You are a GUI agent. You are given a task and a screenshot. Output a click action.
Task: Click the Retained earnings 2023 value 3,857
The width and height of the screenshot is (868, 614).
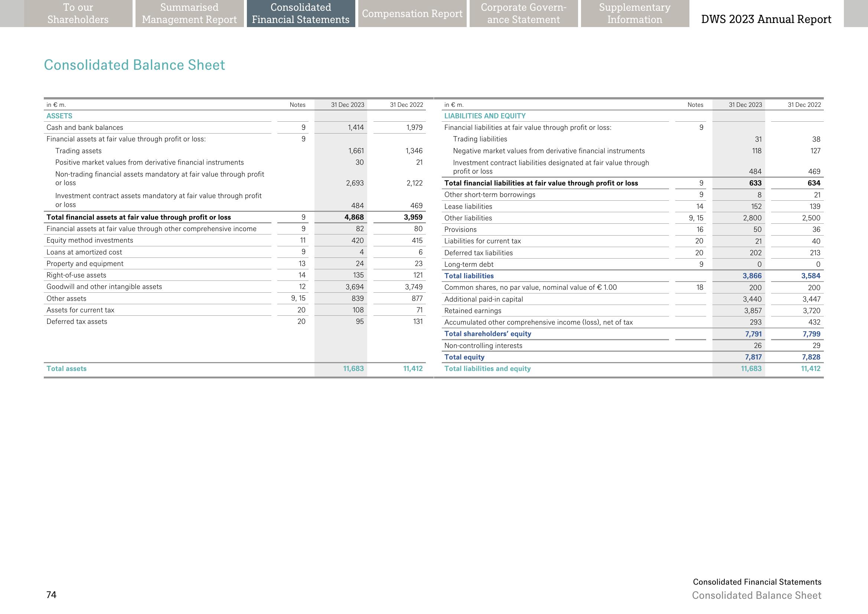(753, 311)
